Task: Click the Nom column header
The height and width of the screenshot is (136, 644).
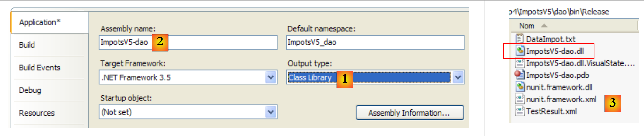Action: click(x=526, y=26)
